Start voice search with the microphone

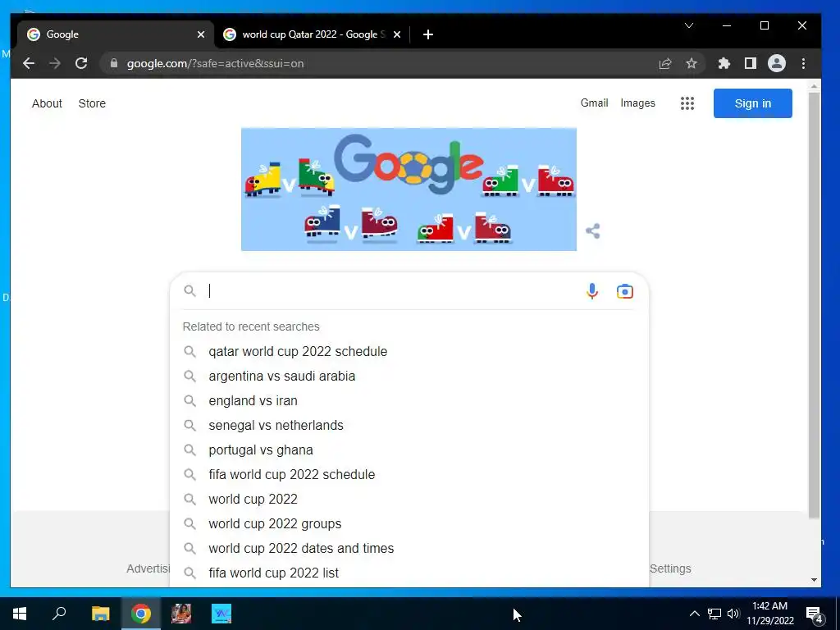point(592,291)
